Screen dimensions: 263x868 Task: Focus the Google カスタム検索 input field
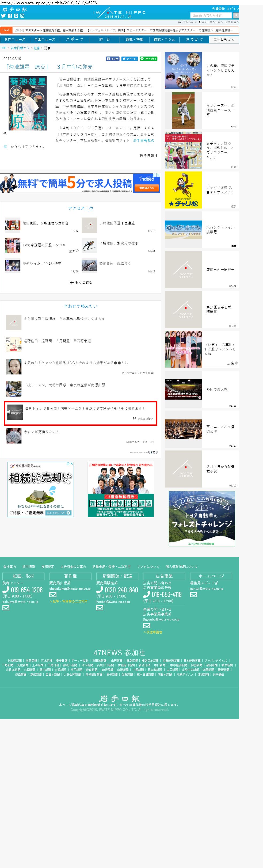[211, 16]
